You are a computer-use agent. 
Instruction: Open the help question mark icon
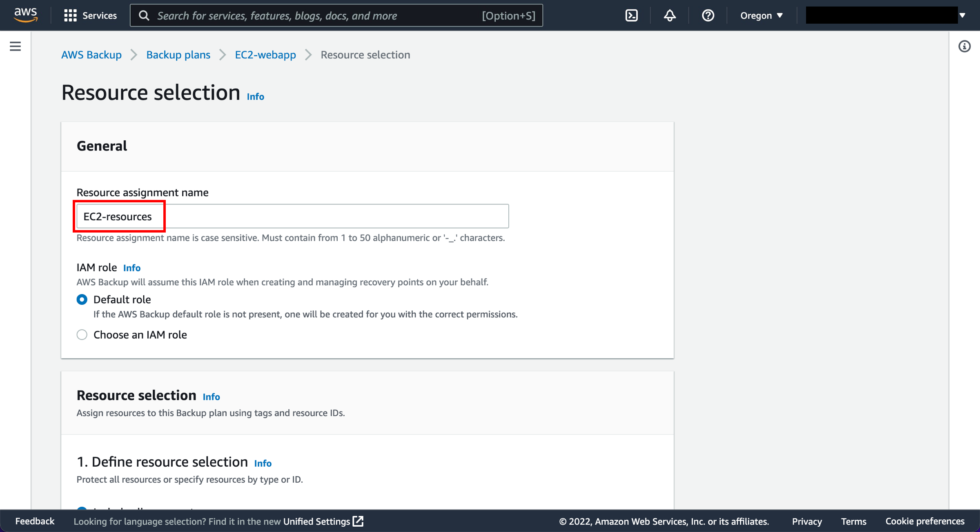[708, 16]
